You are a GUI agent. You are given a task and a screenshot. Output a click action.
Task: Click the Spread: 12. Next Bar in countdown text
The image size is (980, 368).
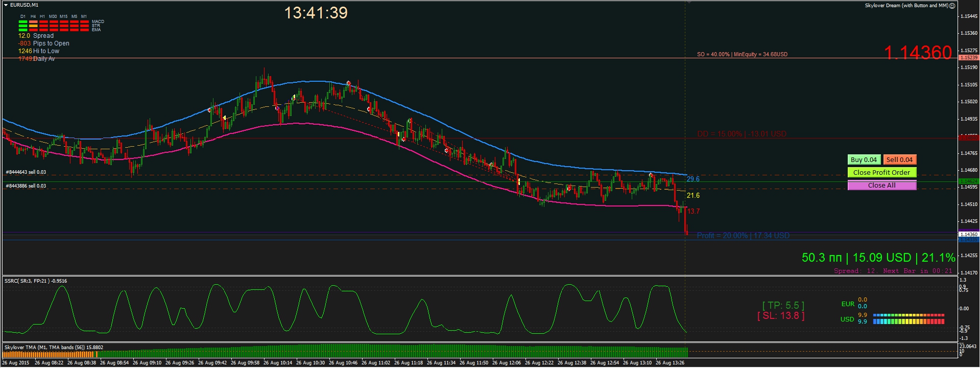click(x=893, y=271)
